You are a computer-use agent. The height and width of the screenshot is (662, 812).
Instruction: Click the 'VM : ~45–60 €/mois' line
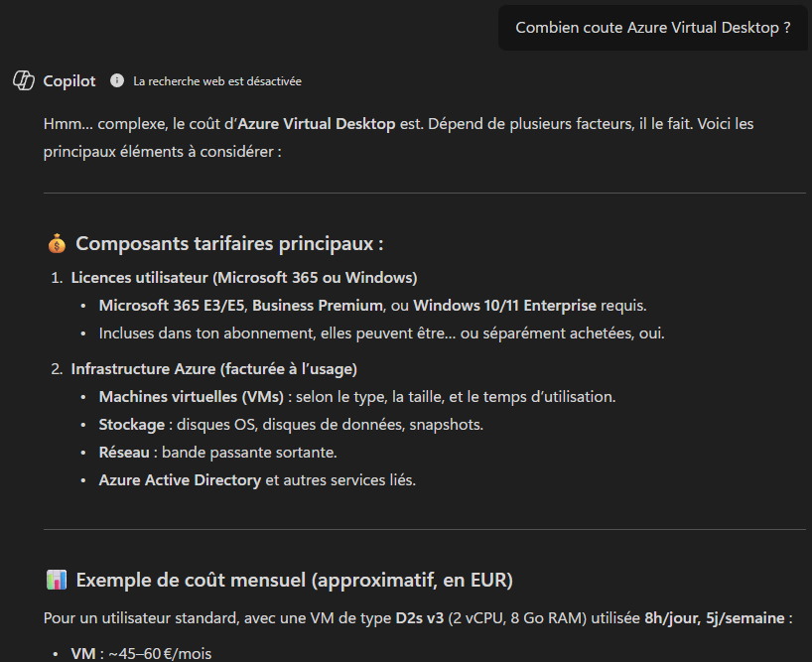[x=141, y=654]
